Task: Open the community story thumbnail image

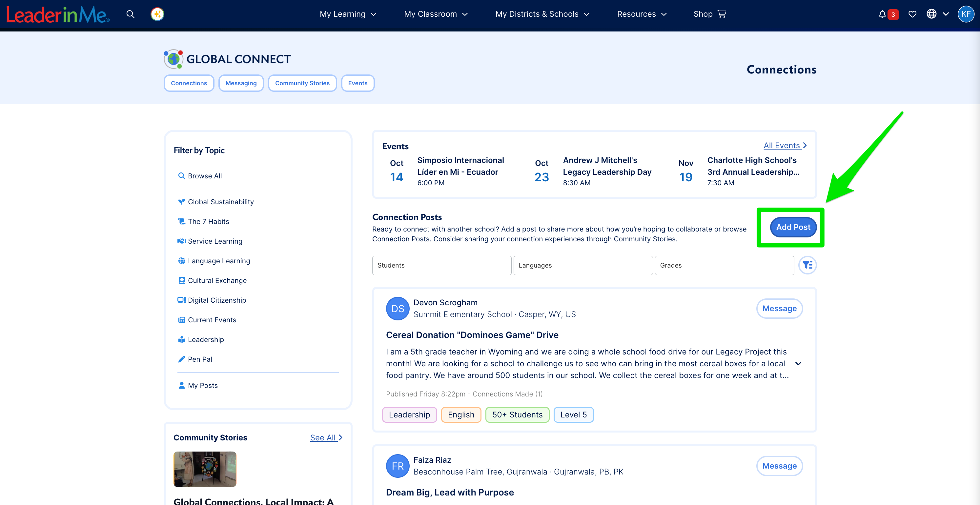Action: tap(205, 469)
